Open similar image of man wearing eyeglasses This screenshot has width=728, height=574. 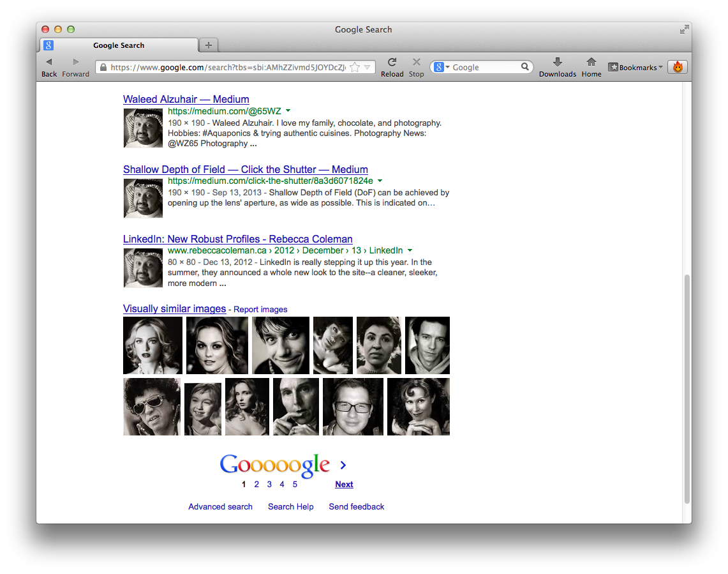pyautogui.click(x=353, y=407)
